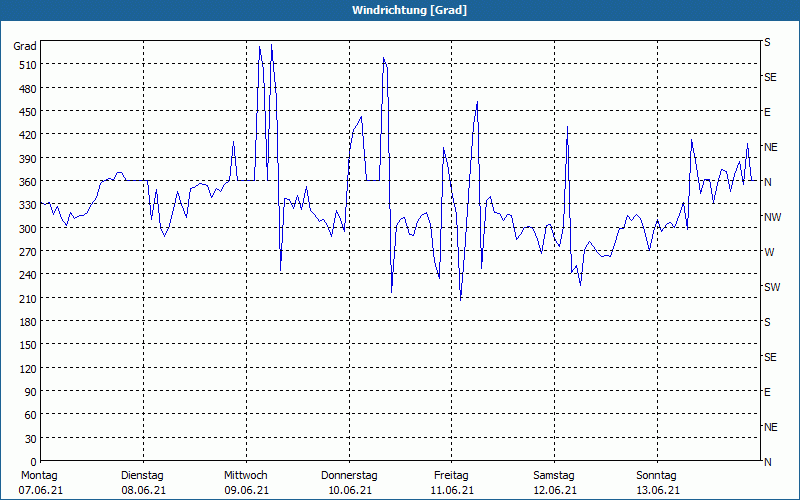Click the date 09.06.21
800x500 pixels.
pyautogui.click(x=246, y=491)
